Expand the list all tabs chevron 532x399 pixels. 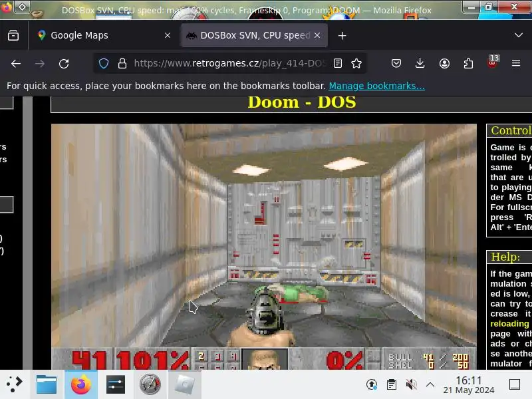click(x=519, y=35)
